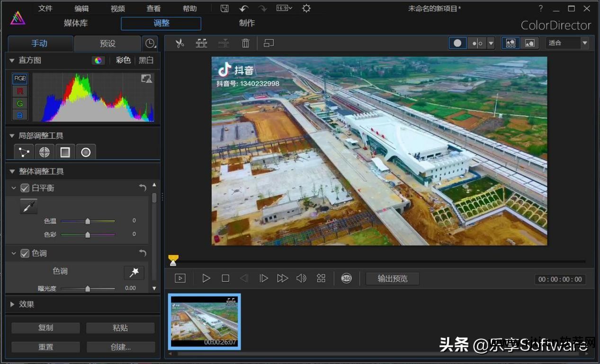The image size is (600, 364).
Task: Uncheck the 白平衡 checkbox
Action: (25, 188)
